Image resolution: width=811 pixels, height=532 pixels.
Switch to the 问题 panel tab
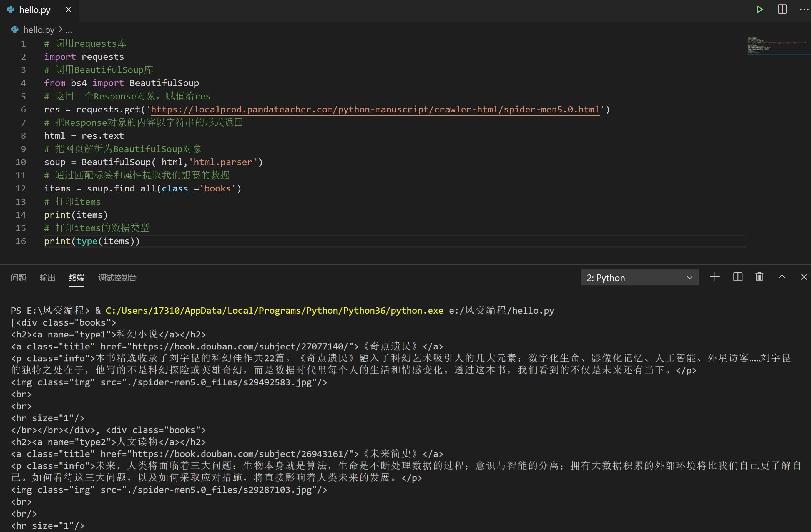click(x=18, y=278)
